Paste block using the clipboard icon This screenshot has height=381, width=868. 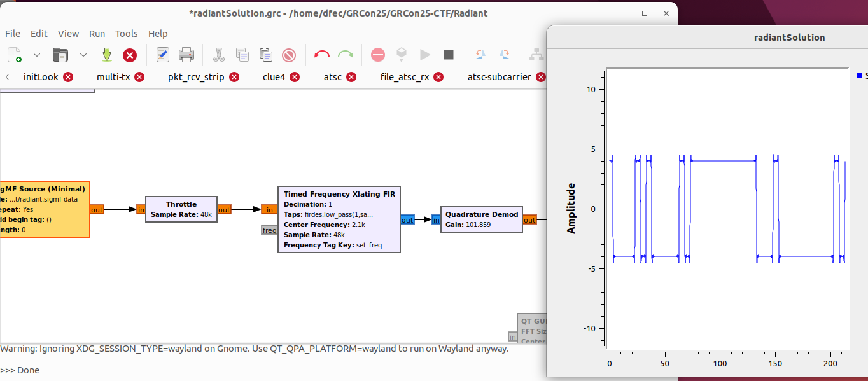pos(265,55)
